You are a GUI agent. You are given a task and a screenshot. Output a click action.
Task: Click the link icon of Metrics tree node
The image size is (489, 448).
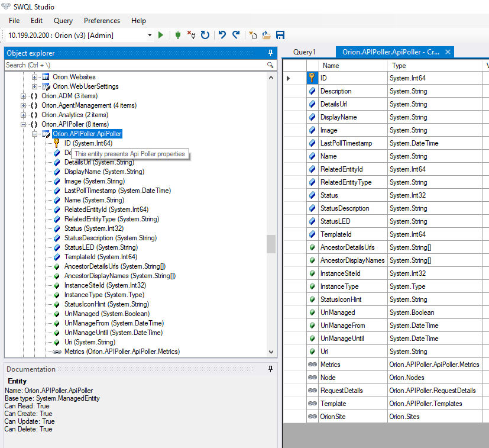(57, 352)
